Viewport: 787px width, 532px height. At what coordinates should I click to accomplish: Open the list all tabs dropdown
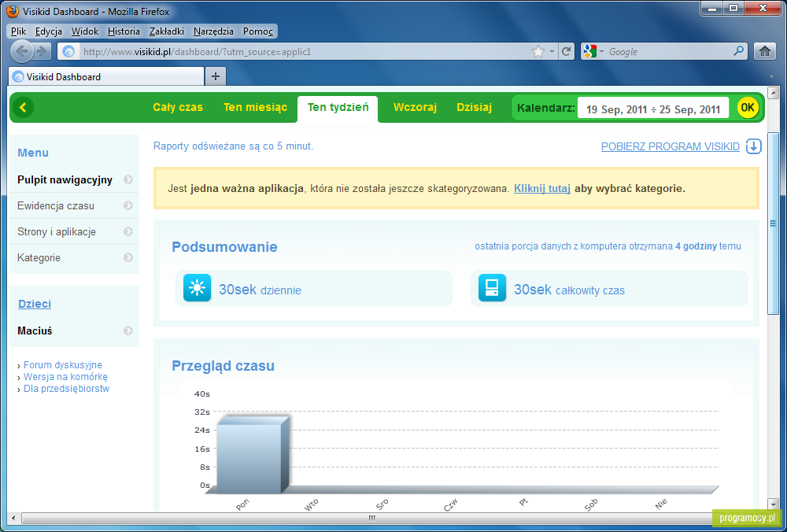(771, 77)
